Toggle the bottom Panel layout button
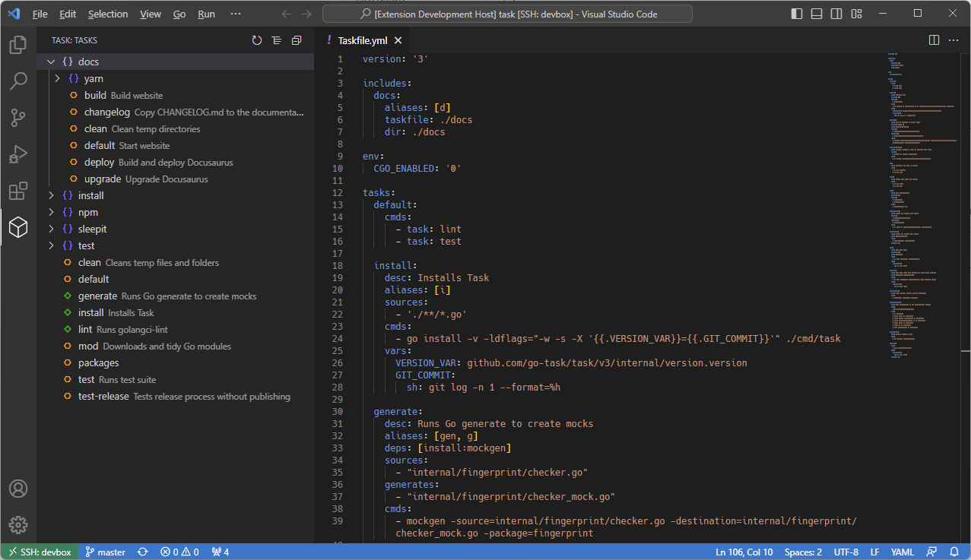Screen dimensions: 971x560 pos(817,14)
